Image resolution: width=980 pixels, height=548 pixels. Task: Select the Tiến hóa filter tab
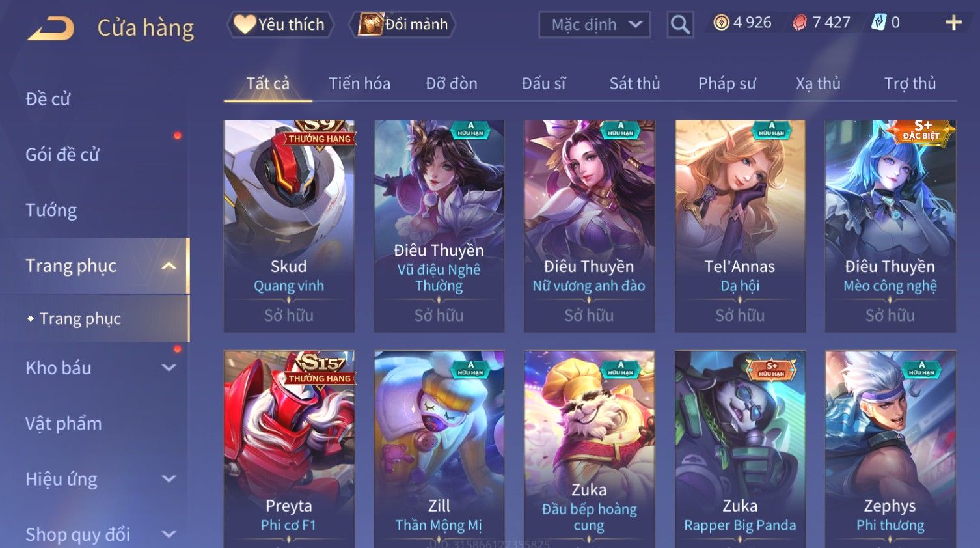pyautogui.click(x=359, y=83)
